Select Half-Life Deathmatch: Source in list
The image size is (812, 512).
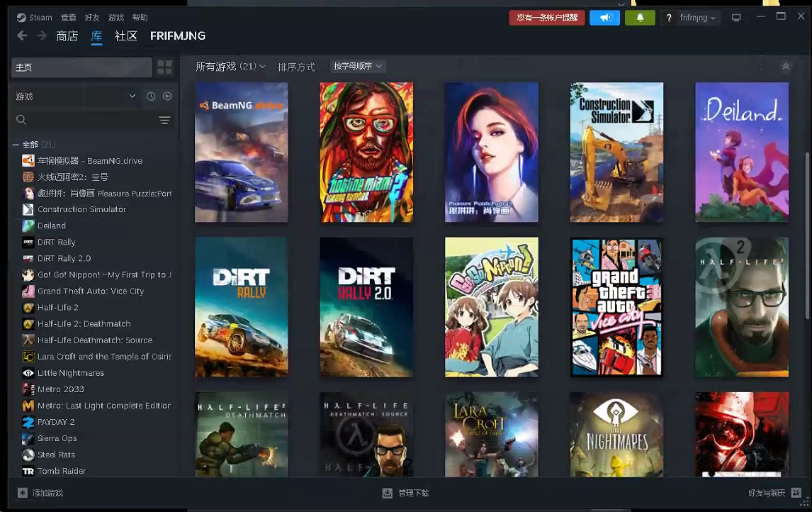[95, 340]
